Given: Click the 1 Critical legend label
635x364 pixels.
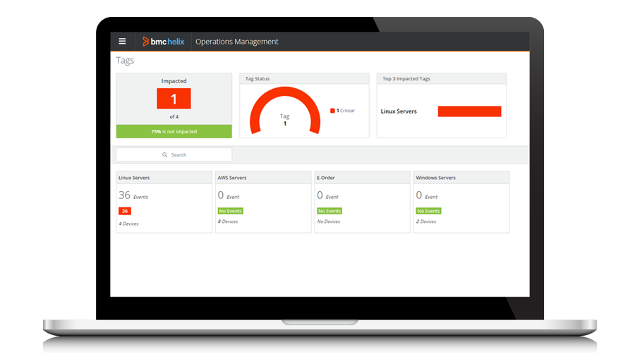Looking at the screenshot, I should [346, 111].
